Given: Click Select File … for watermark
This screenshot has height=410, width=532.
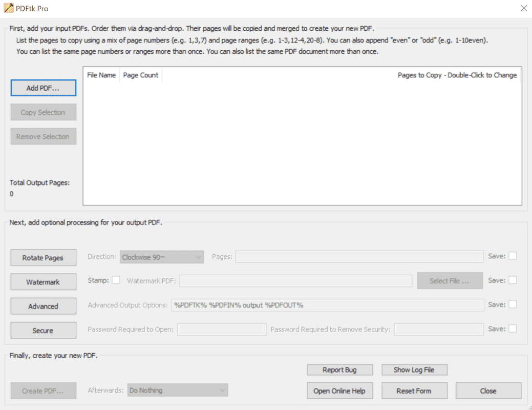Looking at the screenshot, I should pyautogui.click(x=450, y=281).
